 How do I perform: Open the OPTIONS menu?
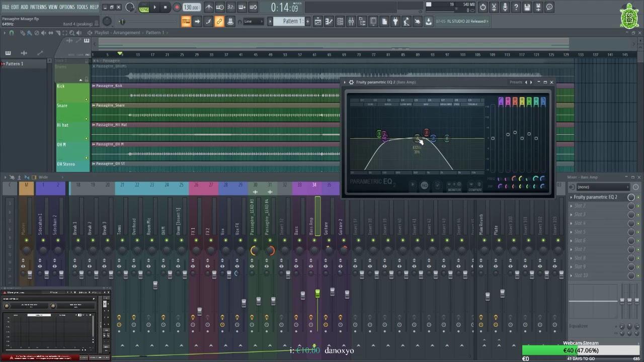point(67,7)
